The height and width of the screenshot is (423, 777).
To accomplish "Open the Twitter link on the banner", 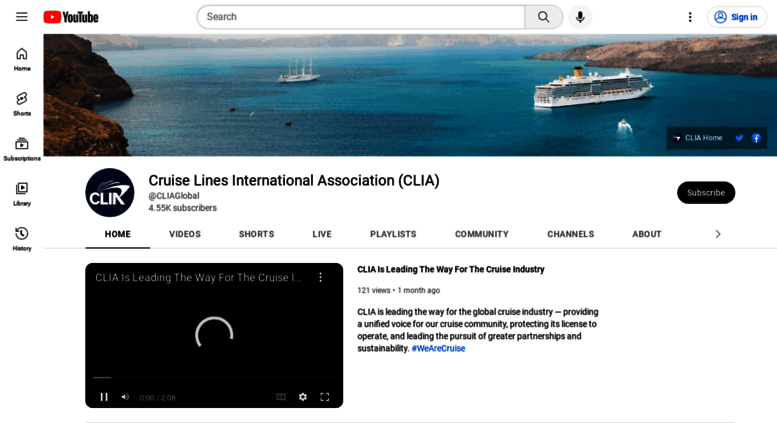I will coord(739,138).
